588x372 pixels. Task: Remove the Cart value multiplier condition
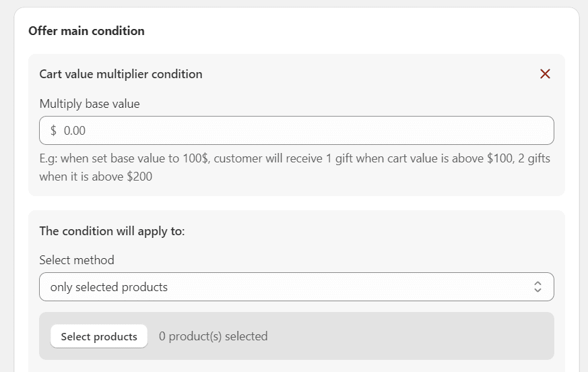click(x=545, y=74)
